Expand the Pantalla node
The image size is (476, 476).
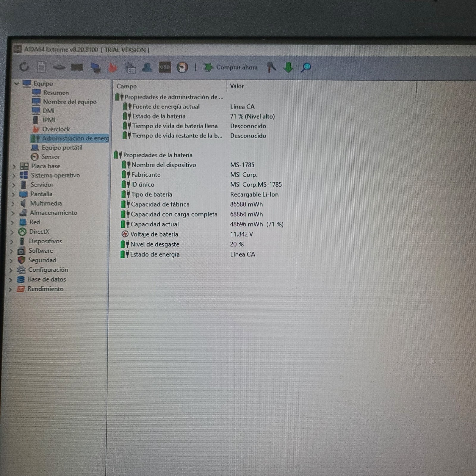coord(13,194)
